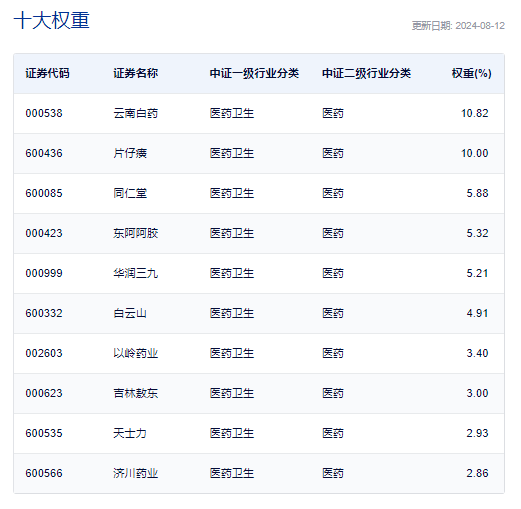Select security code 600535

44,433
